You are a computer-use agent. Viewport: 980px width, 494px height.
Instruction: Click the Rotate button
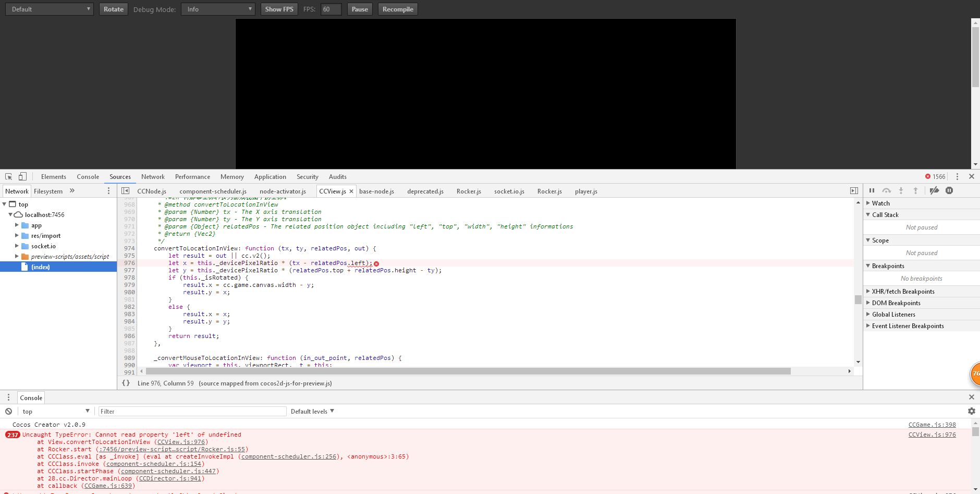[x=114, y=9]
